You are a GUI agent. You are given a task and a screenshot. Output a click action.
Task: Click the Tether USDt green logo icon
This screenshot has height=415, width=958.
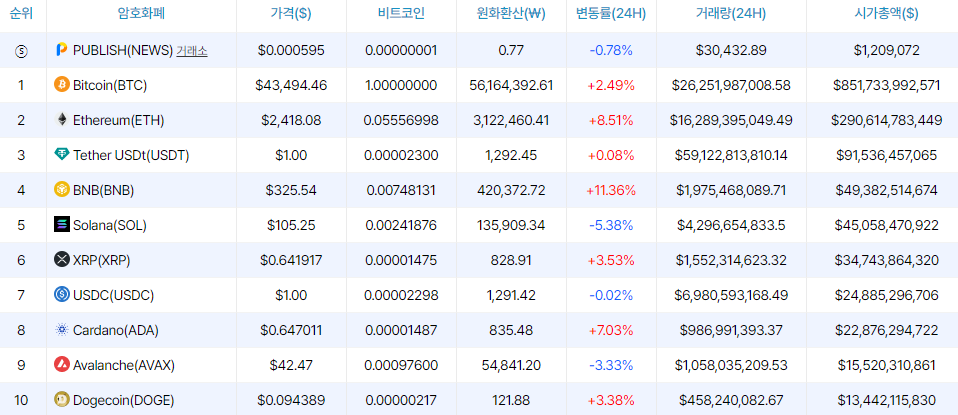pyautogui.click(x=62, y=155)
